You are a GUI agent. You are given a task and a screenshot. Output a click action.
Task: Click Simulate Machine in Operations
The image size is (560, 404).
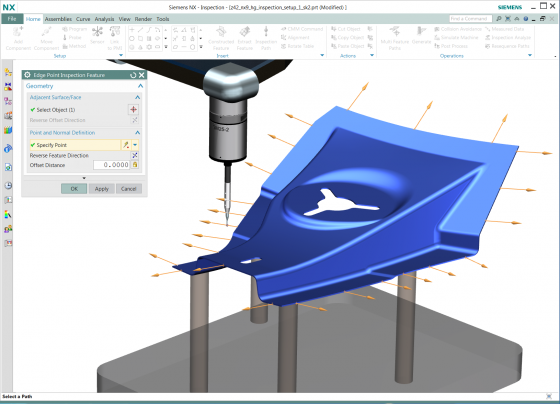pyautogui.click(x=456, y=38)
